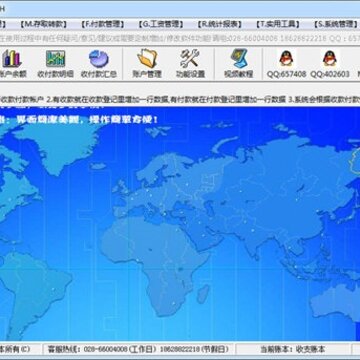
Task: Click the 版权所有 (C) status bar text
Action: click(x=15, y=349)
